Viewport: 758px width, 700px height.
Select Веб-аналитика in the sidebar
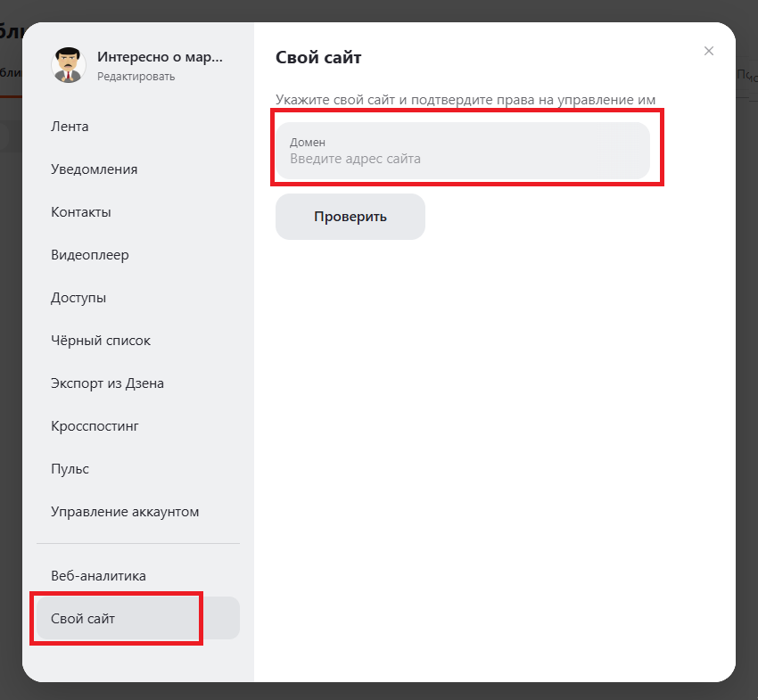click(x=98, y=576)
